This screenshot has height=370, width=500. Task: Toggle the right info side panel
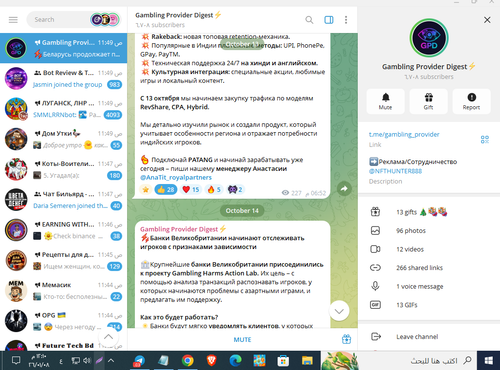coord(329,20)
